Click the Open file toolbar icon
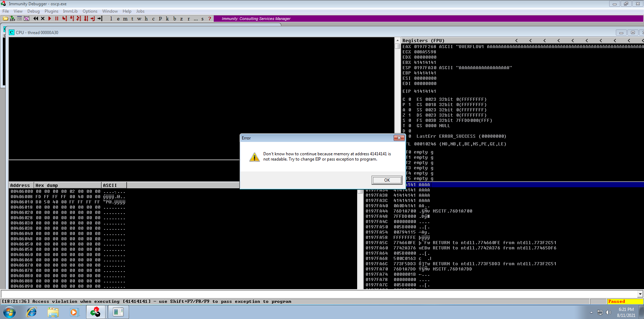 click(5, 19)
